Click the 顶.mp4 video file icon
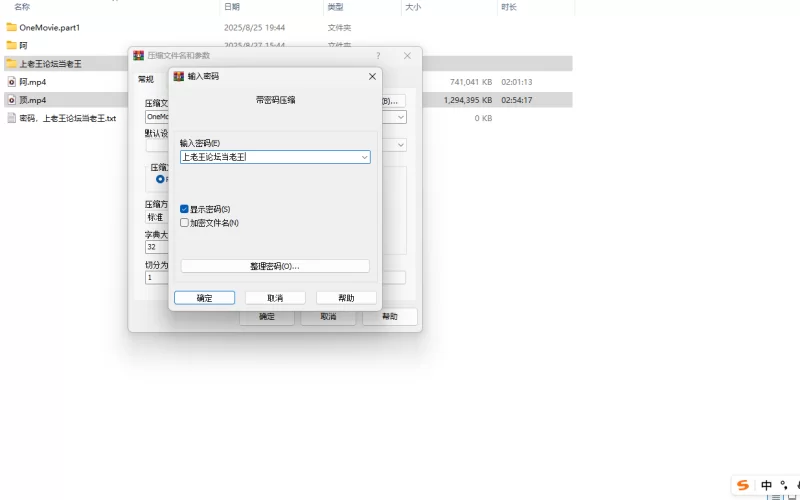The width and height of the screenshot is (800, 500). pyautogui.click(x=12, y=100)
